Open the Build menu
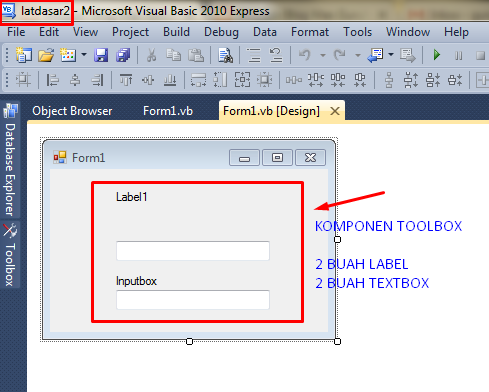 point(176,32)
